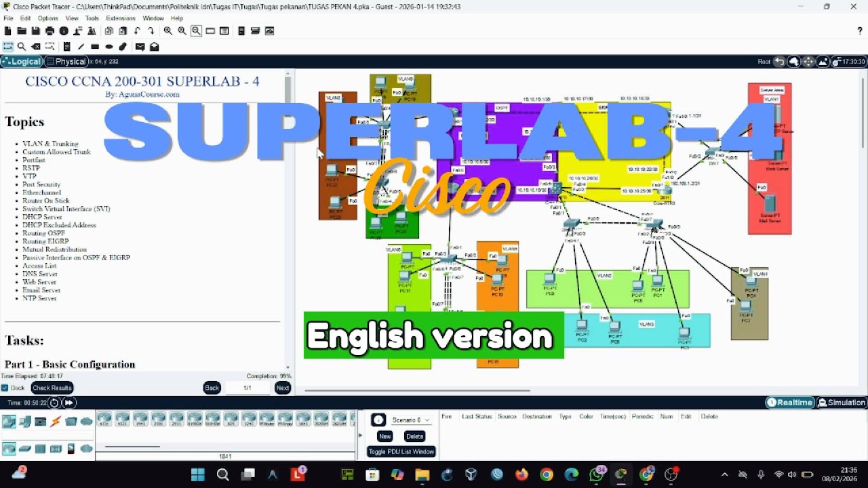This screenshot has width=868, height=488.
Task: Click the page number 1/1 field
Action: click(247, 388)
